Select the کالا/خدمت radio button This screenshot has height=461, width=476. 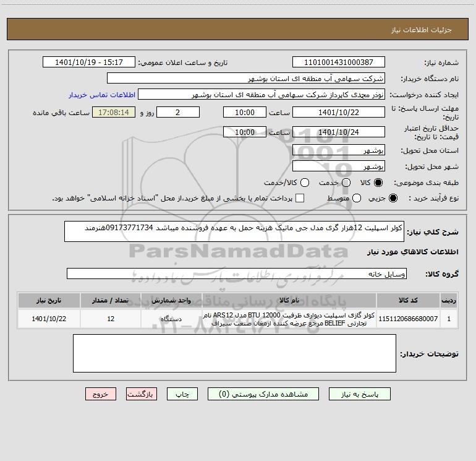[305, 183]
